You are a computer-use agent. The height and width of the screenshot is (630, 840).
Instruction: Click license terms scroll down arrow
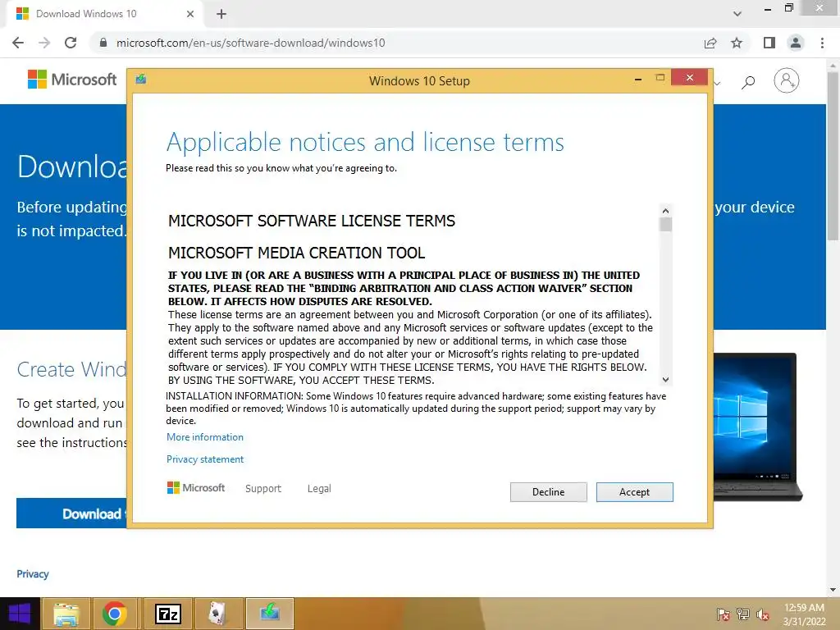pos(665,379)
